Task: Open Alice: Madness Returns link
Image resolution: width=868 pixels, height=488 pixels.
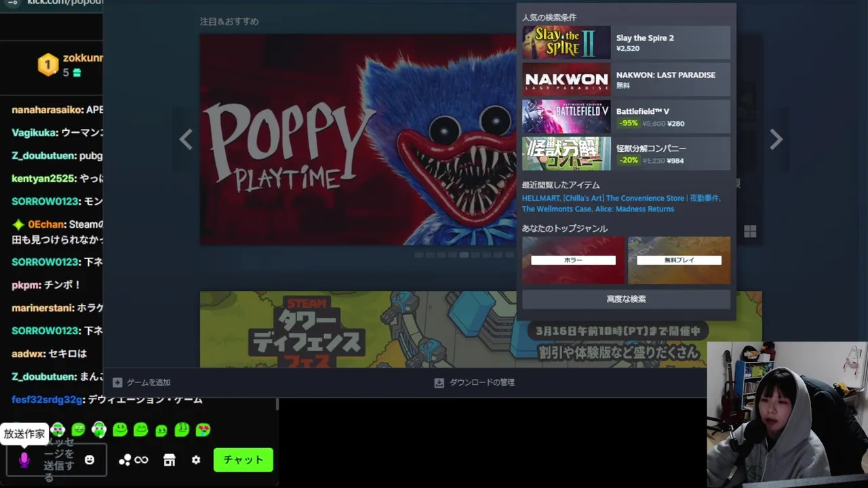Action: point(635,209)
